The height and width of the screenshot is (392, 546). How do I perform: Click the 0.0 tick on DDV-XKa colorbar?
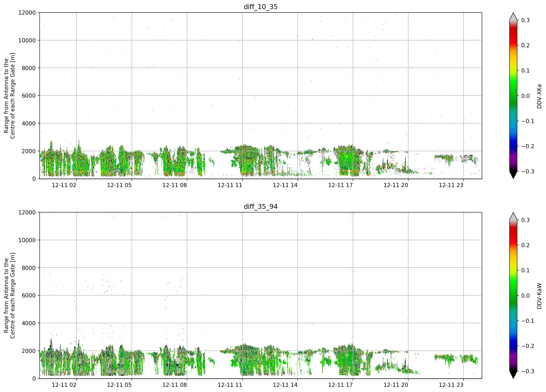[x=525, y=96]
